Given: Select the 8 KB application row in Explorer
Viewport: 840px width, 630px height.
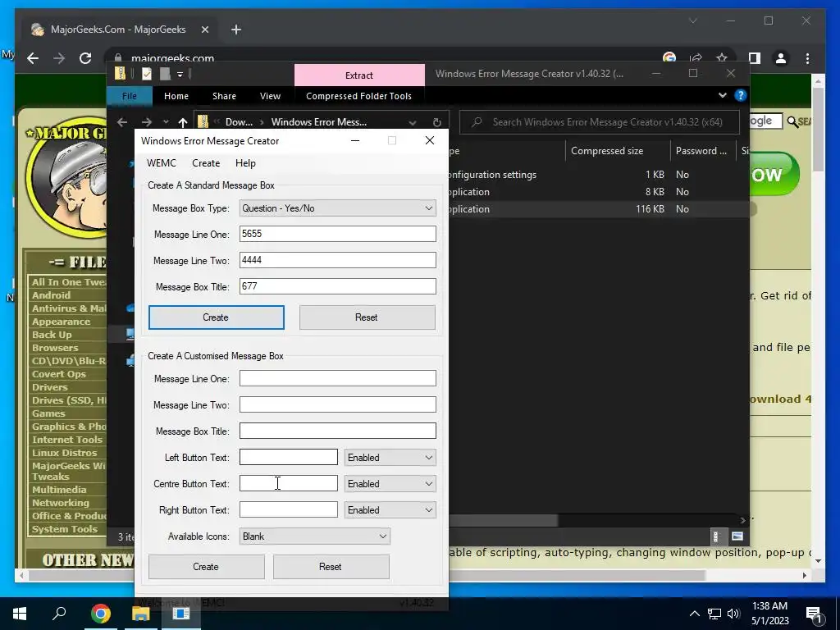Looking at the screenshot, I should pos(598,192).
